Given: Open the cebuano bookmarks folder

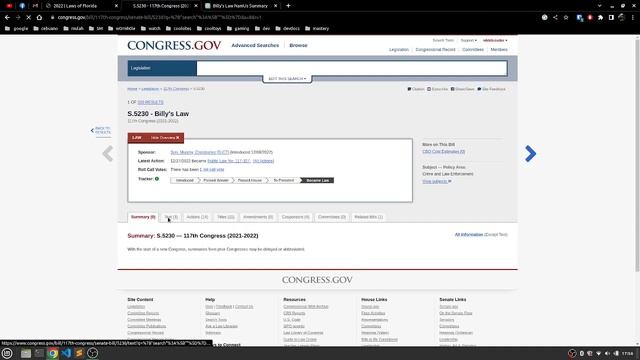Looking at the screenshot, I should [46, 29].
